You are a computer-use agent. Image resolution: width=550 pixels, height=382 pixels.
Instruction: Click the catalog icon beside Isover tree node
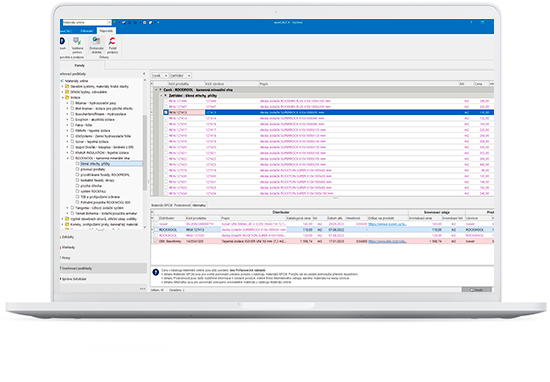coord(72,142)
